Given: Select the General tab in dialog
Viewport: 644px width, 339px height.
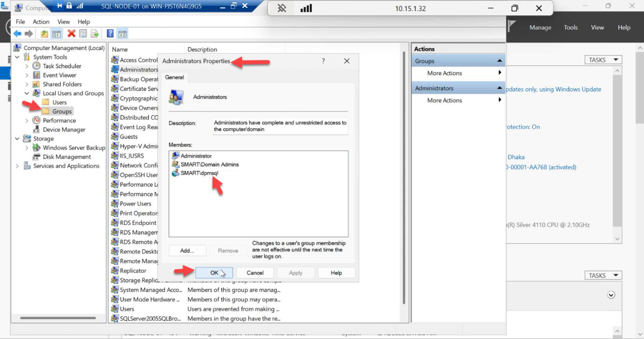Looking at the screenshot, I should pos(174,78).
